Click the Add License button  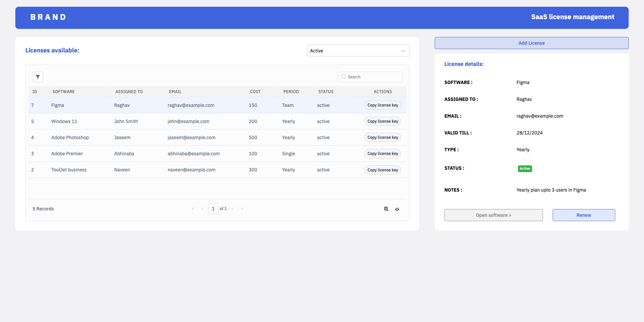[531, 43]
